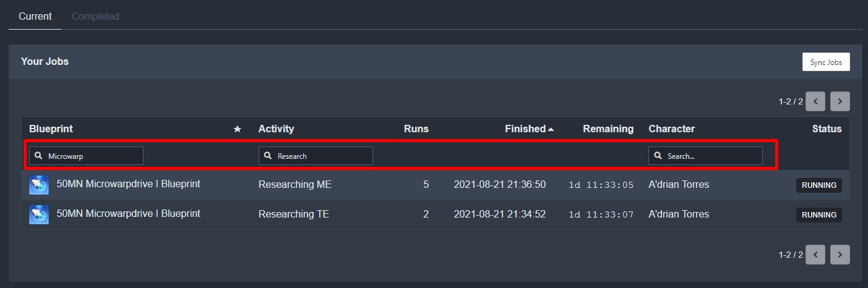The width and height of the screenshot is (868, 288).
Task: Click the Character Search... filter field
Action: coord(705,156)
